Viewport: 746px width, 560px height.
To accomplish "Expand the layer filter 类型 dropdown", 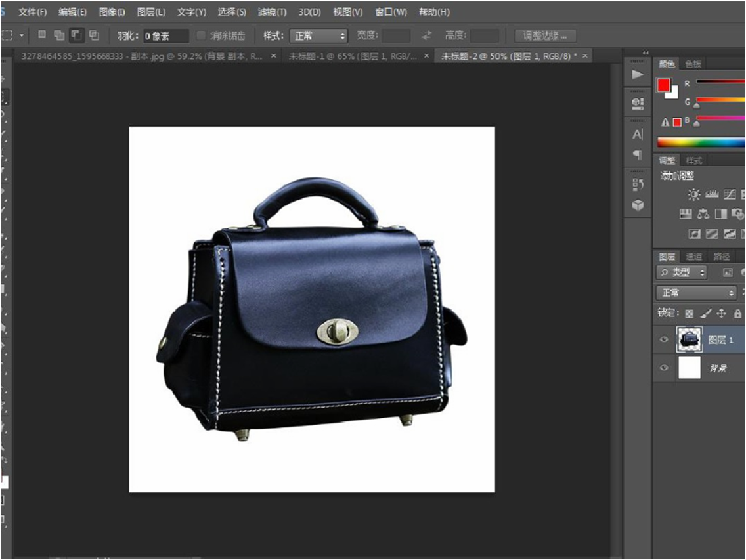I will 682,272.
